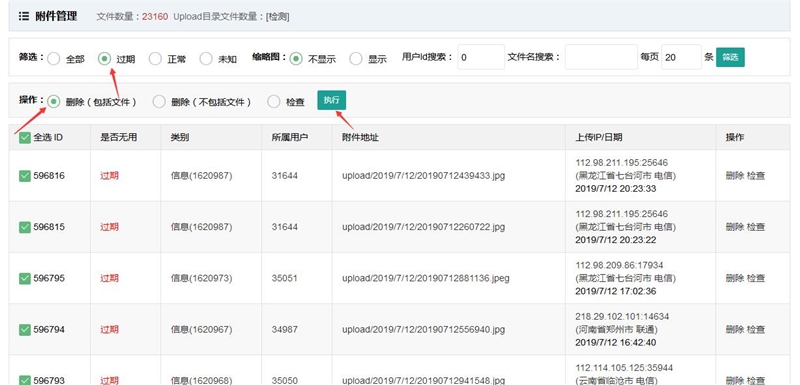Click 检查 in row 596795

pos(756,278)
